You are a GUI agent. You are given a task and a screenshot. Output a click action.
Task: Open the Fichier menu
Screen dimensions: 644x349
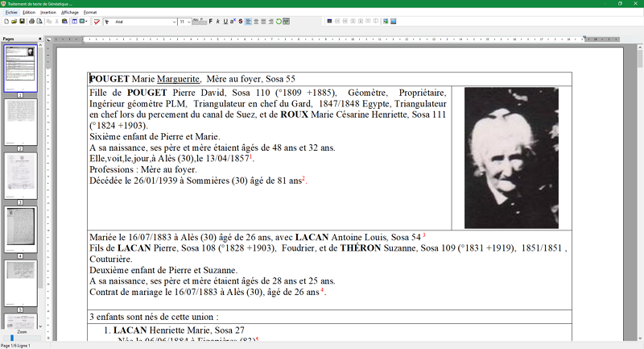[11, 12]
